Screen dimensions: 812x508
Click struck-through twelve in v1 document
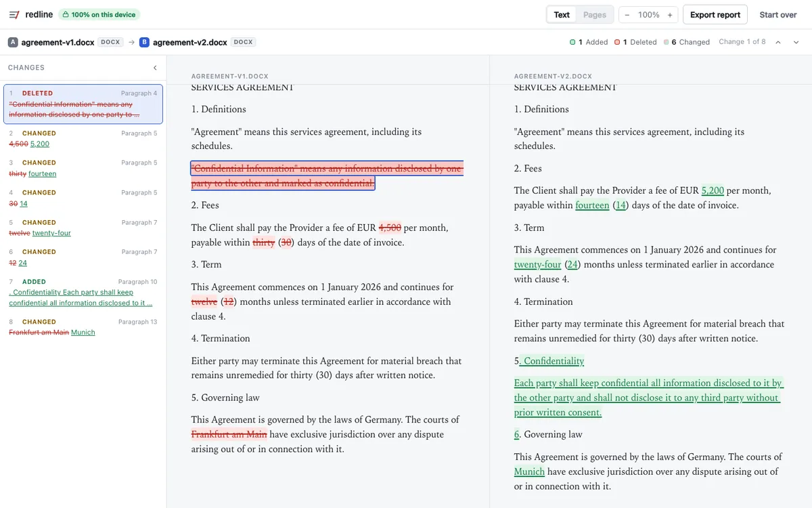pos(204,301)
